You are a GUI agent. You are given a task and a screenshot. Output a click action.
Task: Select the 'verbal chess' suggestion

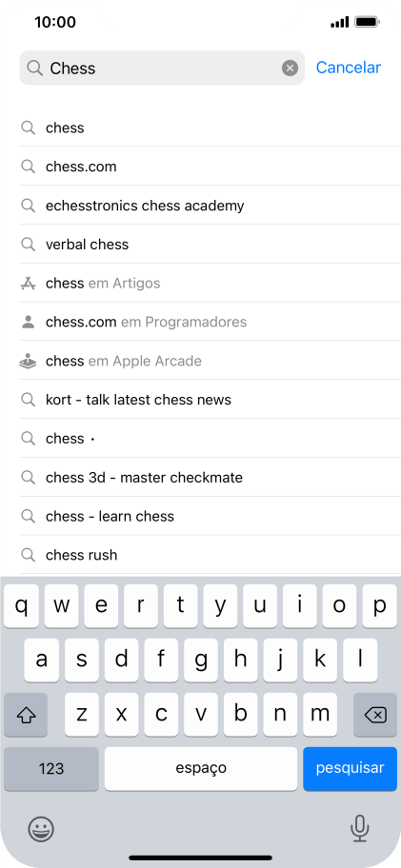(x=210, y=244)
